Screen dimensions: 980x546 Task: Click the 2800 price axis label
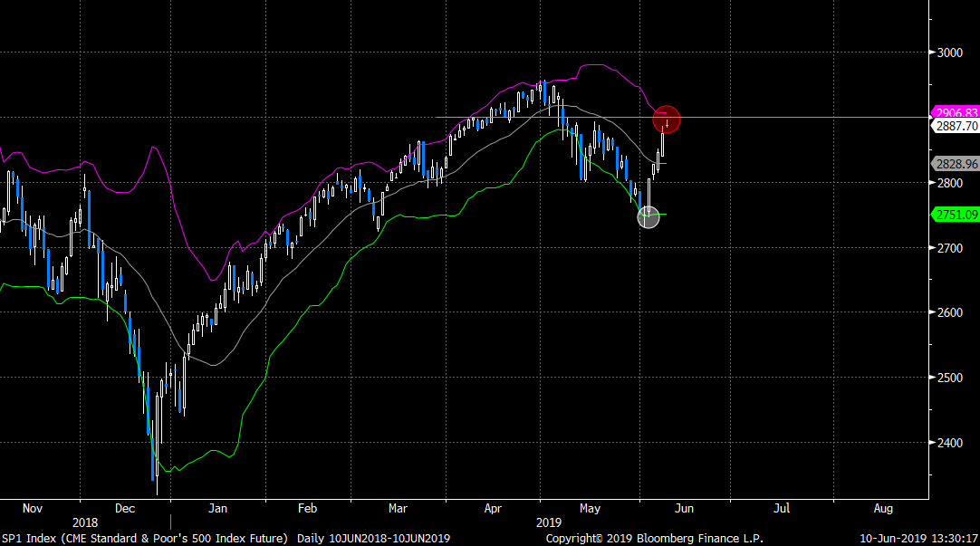tap(950, 183)
